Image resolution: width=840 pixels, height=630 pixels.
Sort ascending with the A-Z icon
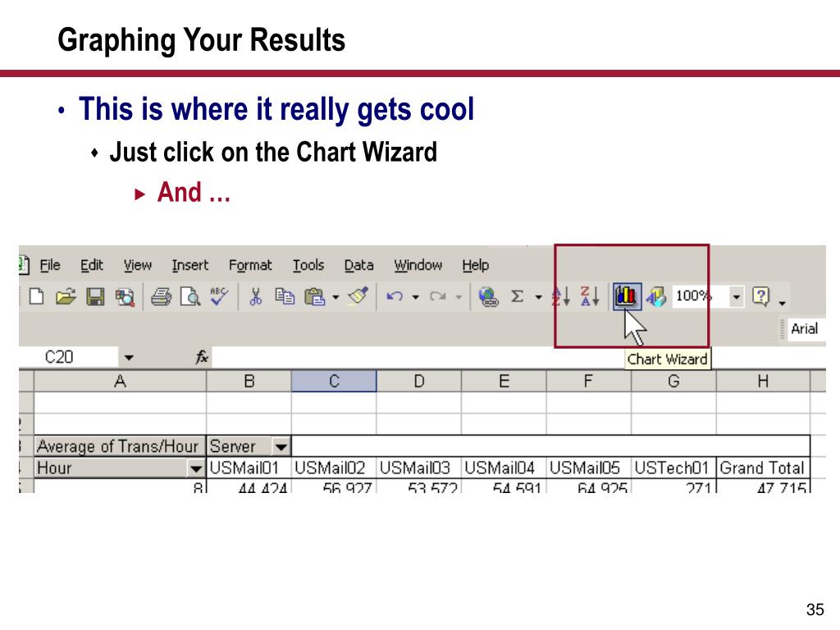(x=561, y=296)
